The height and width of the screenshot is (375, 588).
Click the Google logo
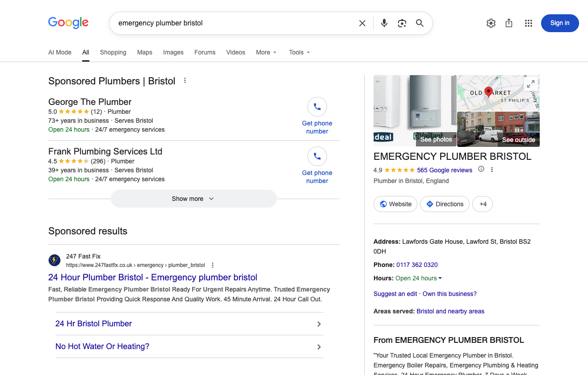click(68, 23)
